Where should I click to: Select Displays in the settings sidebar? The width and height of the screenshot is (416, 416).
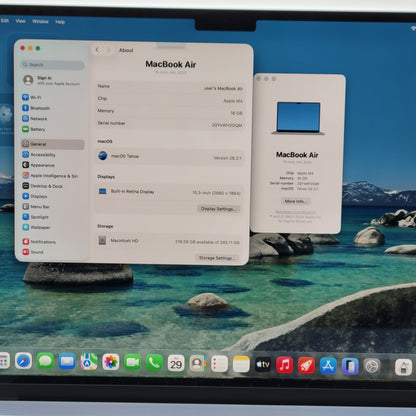[53, 196]
